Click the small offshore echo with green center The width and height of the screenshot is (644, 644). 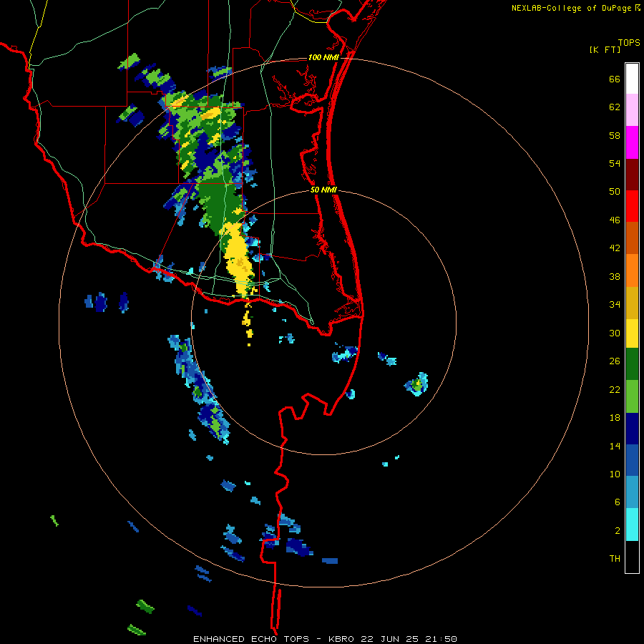417,384
